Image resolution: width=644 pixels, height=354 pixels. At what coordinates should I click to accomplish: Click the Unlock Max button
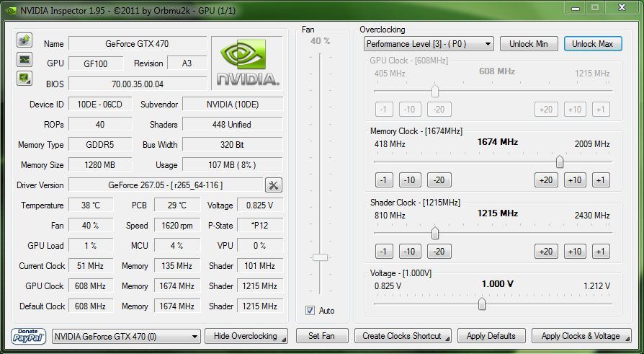(593, 44)
